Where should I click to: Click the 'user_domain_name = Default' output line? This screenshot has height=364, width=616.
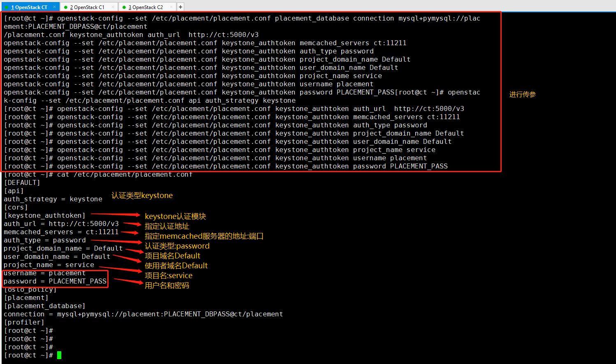tap(57, 257)
